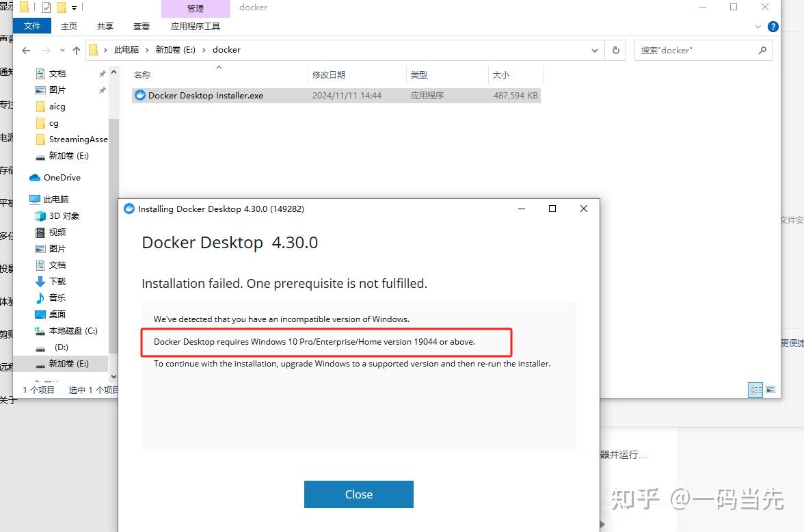The height and width of the screenshot is (532, 804).
Task: Select 此电脑 in the address breadcrumb
Action: 126,50
